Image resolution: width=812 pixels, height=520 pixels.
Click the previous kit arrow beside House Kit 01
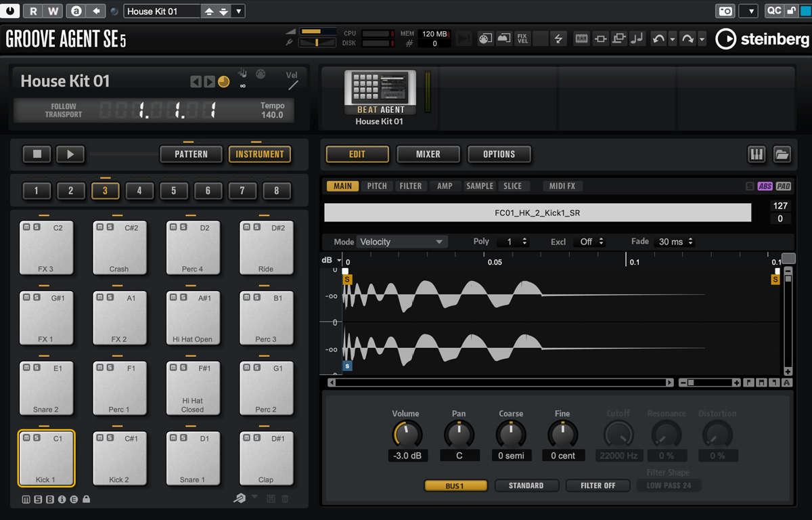pyautogui.click(x=196, y=82)
